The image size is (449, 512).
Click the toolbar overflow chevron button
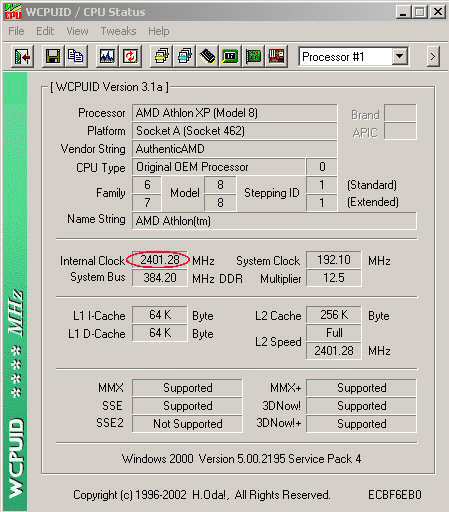(x=433, y=57)
